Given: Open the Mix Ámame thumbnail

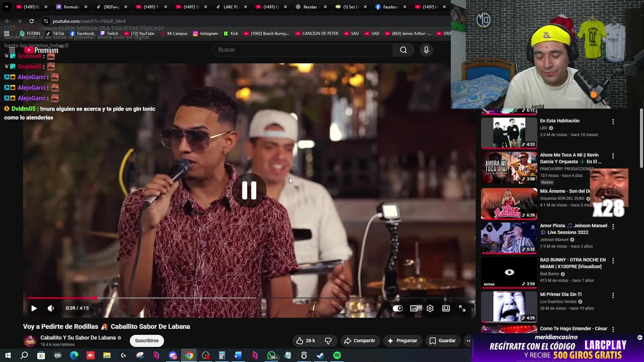Looking at the screenshot, I should 509,204.
